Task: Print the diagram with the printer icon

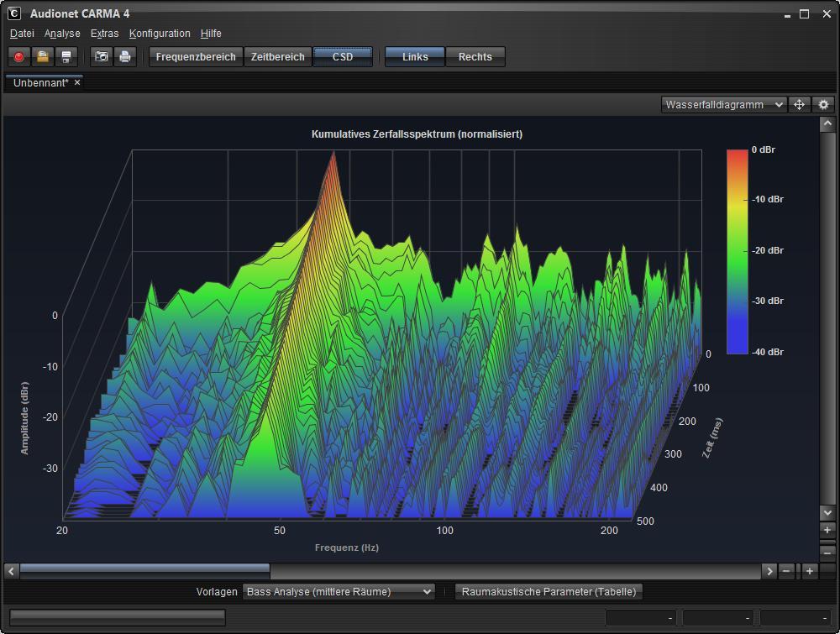Action: pos(125,57)
